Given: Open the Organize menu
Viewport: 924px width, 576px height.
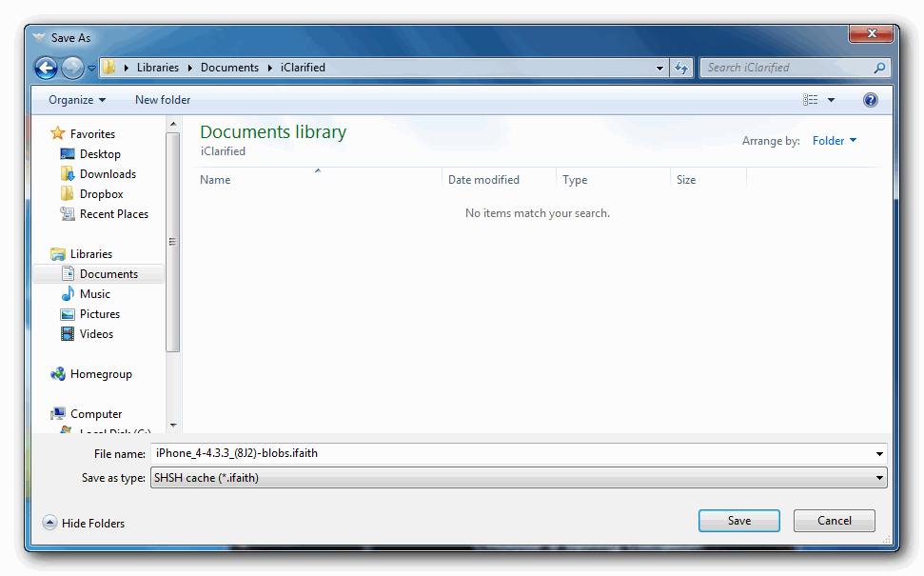Looking at the screenshot, I should pos(77,100).
